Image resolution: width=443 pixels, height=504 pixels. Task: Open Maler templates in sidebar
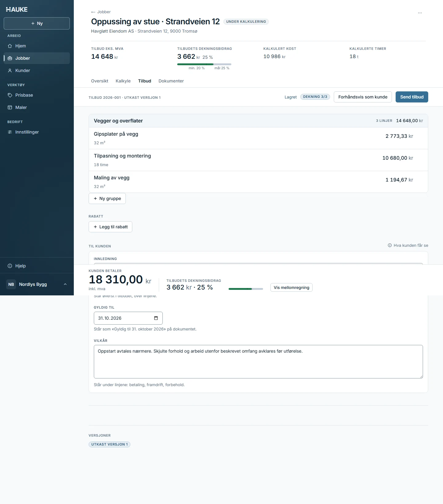37,107
